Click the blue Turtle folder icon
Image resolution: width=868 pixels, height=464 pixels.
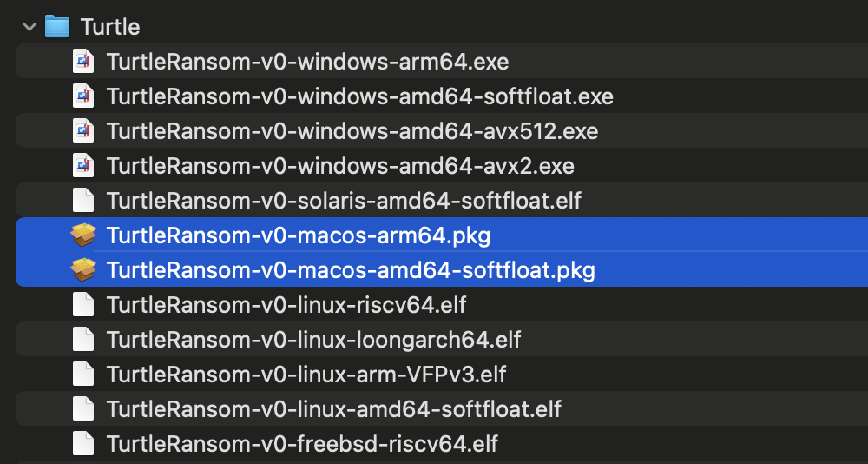57,26
